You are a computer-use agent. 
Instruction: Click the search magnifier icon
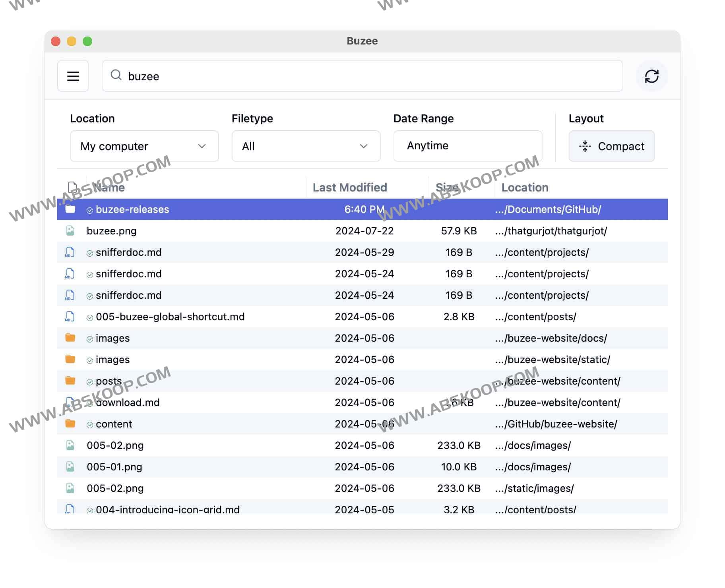point(116,75)
